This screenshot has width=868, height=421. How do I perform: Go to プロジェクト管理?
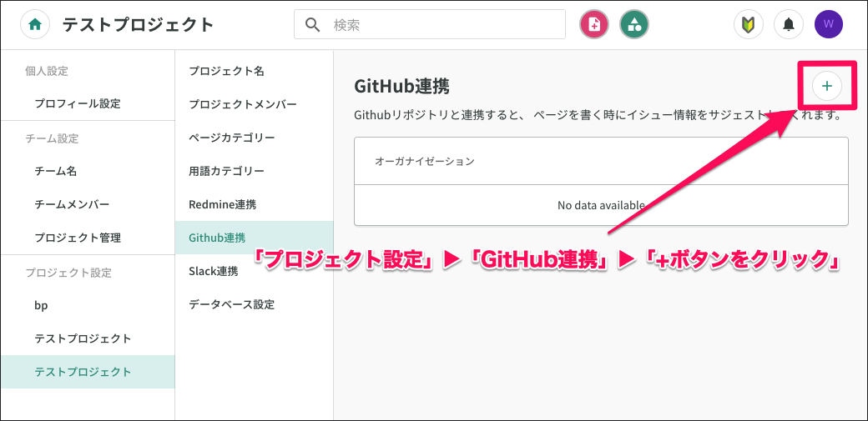coord(78,238)
